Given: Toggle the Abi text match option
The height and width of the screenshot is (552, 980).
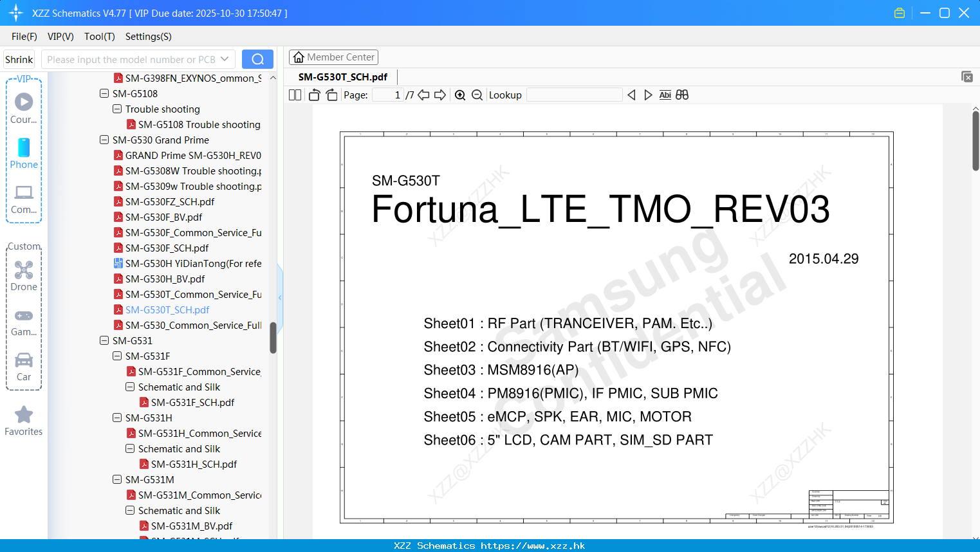Looking at the screenshot, I should pos(665,95).
